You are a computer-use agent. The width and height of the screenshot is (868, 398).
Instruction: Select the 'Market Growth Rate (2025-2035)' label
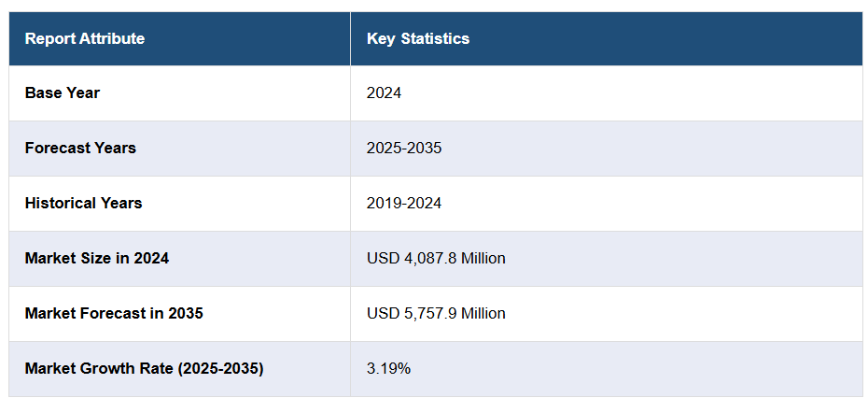pos(145,368)
